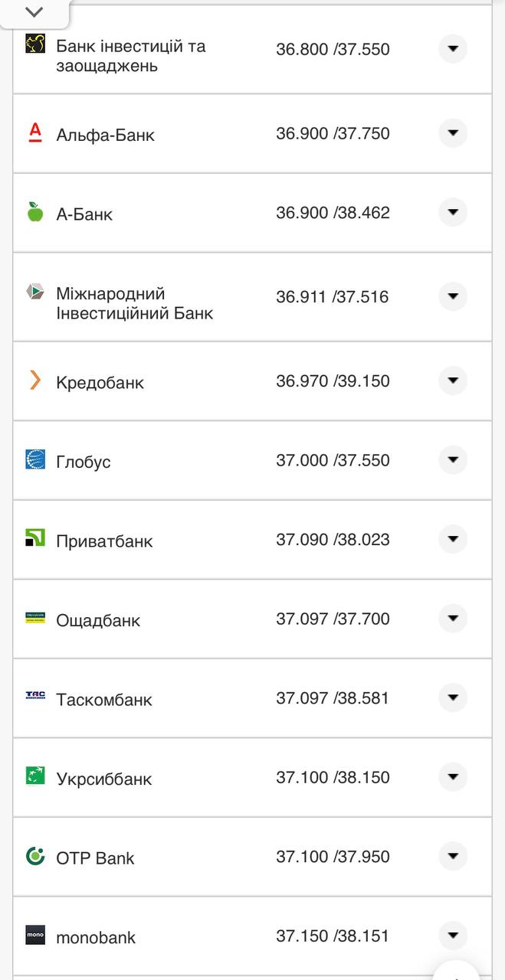This screenshot has height=980, width=505.
Task: Collapse the list using the top chevron
Action: coord(33,12)
